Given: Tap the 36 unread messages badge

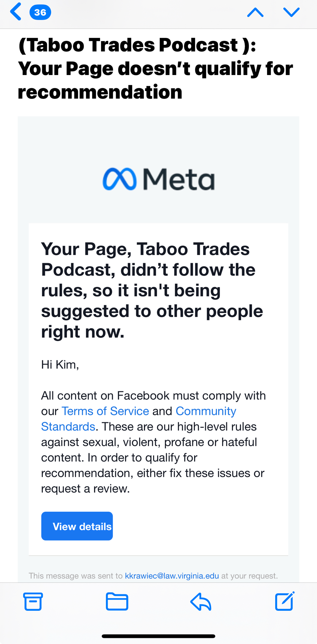Looking at the screenshot, I should click(x=40, y=12).
